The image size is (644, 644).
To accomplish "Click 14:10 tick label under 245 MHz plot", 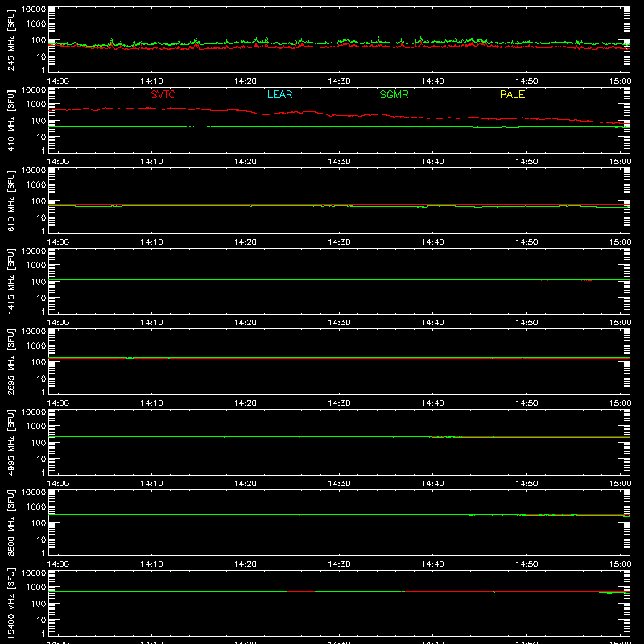I will [151, 81].
